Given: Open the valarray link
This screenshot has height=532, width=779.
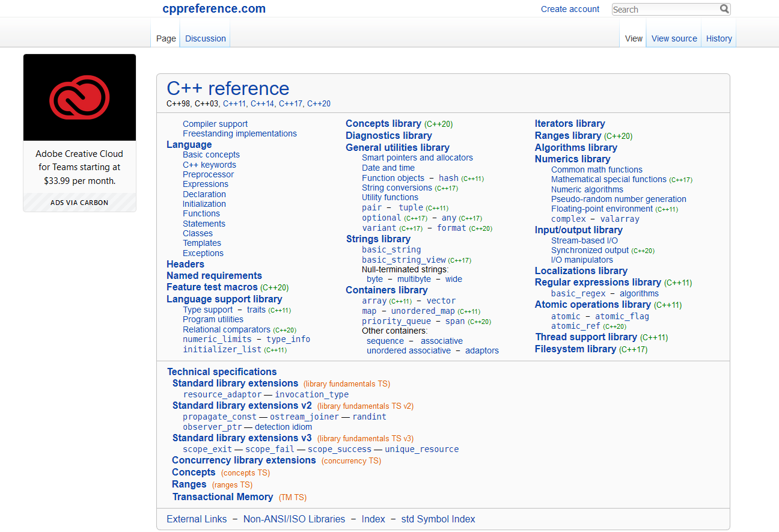Looking at the screenshot, I should 620,219.
